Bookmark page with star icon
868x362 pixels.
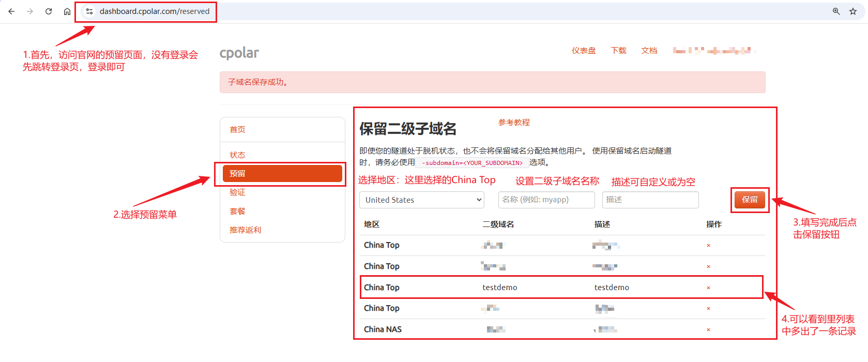[853, 11]
